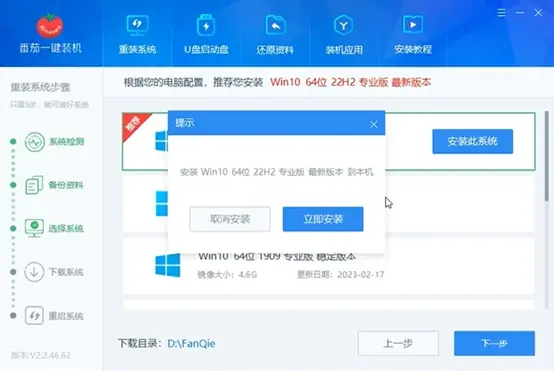Click 系统检测 step label
The image size is (554, 371).
(x=66, y=142)
